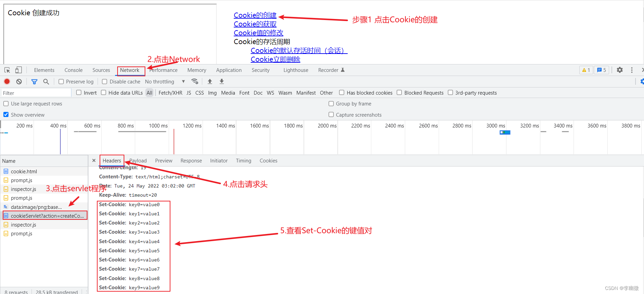Enable Group by frame checkbox
Screen dimensions: 644x294
pyautogui.click(x=331, y=103)
